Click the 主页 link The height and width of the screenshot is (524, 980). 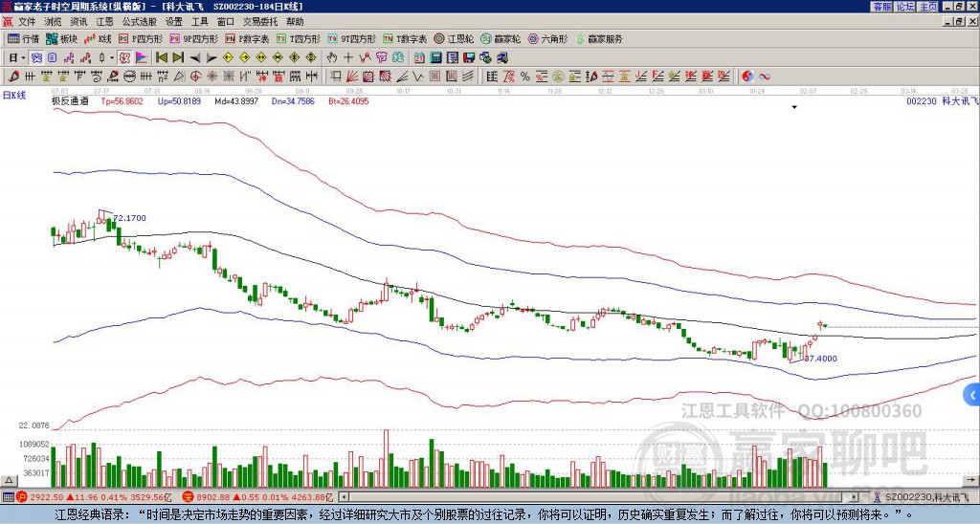pos(927,7)
